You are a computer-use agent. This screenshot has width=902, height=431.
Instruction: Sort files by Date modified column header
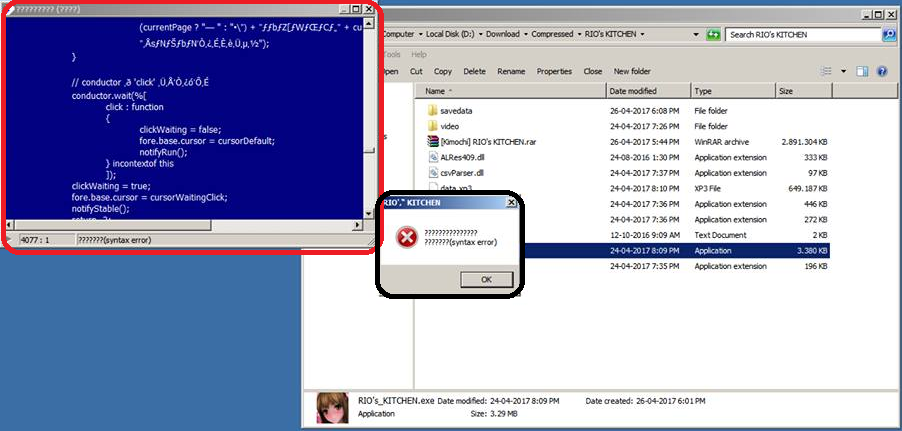point(648,91)
